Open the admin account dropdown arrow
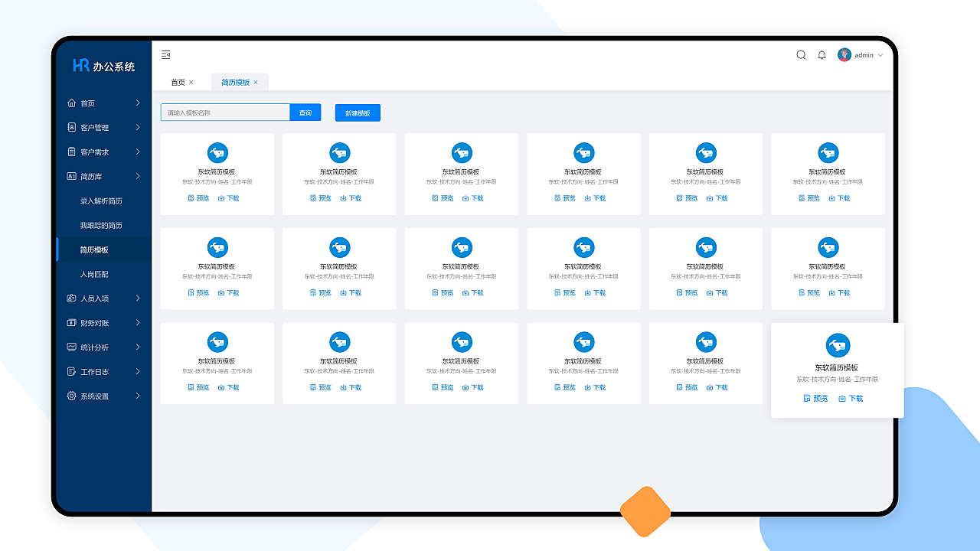980x551 pixels. pos(880,55)
